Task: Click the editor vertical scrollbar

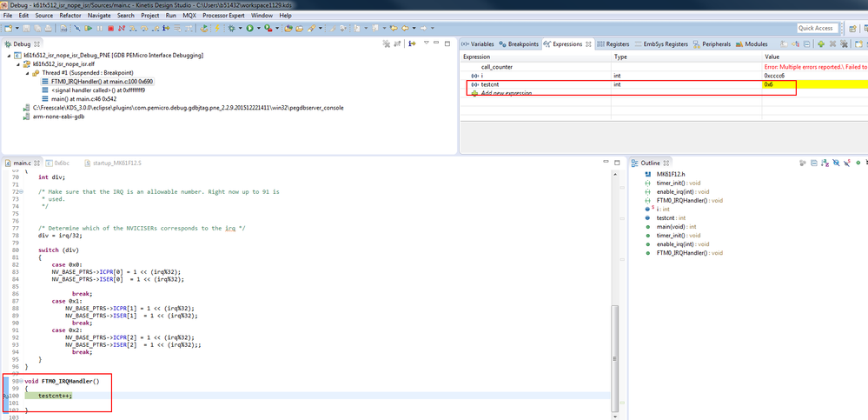Action: click(614, 357)
